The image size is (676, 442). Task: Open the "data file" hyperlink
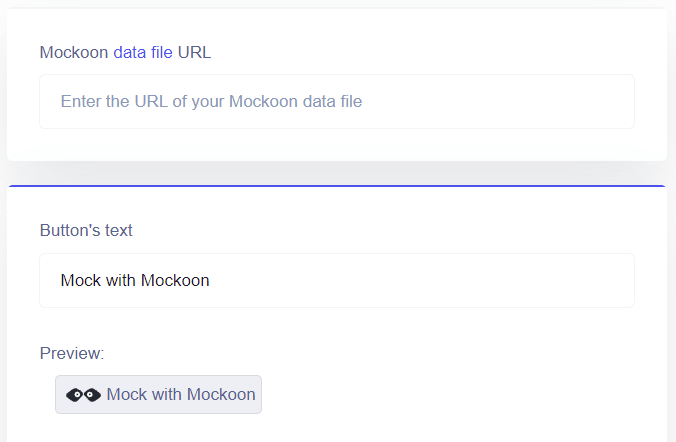tap(143, 52)
